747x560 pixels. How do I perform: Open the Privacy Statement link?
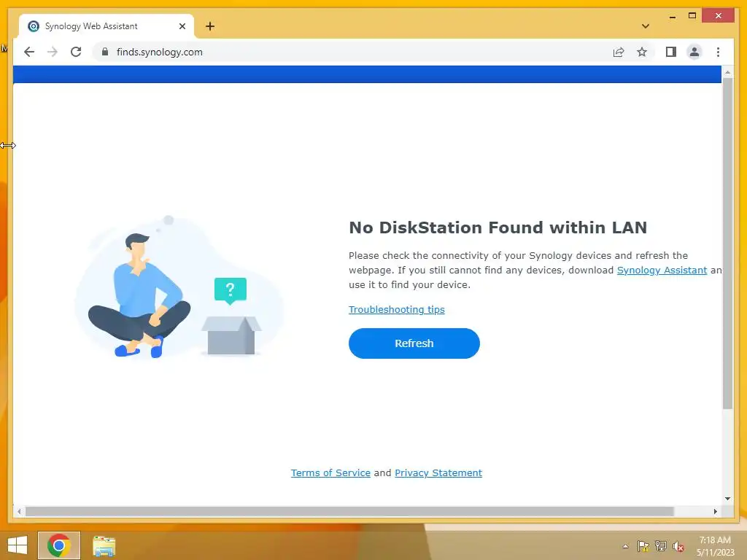[x=438, y=472]
